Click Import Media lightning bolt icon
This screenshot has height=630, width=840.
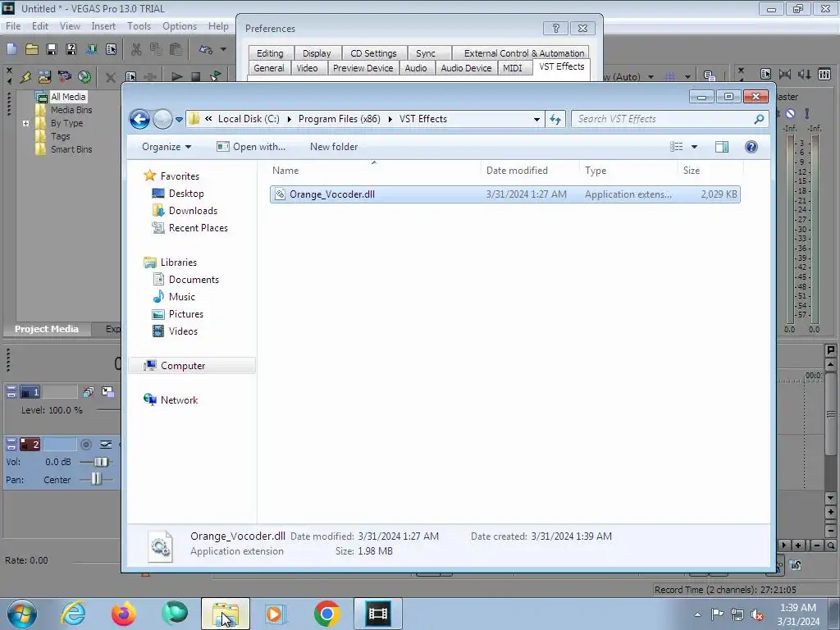click(25, 76)
